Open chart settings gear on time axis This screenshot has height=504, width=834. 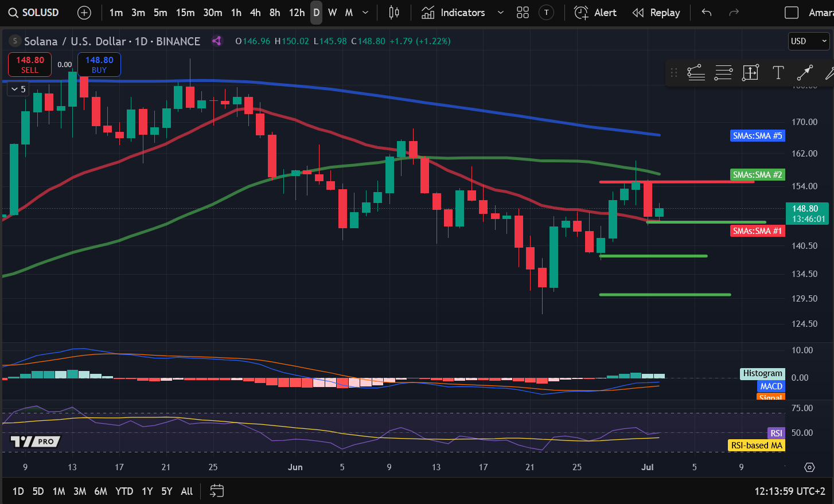809,467
